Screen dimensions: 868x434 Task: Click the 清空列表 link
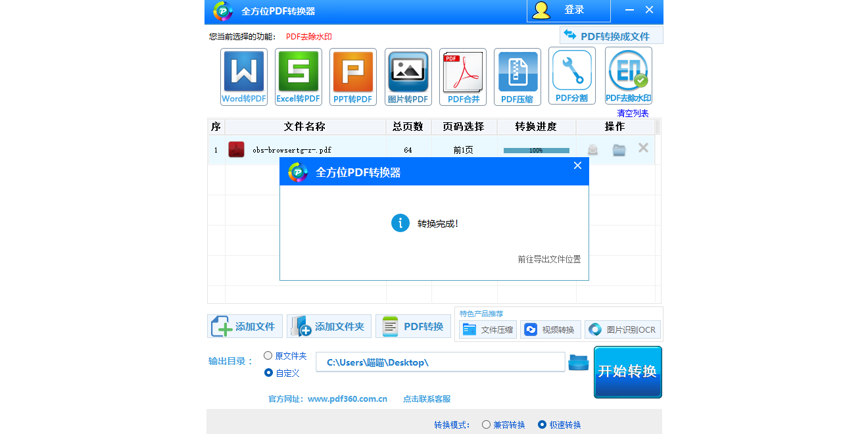[631, 112]
